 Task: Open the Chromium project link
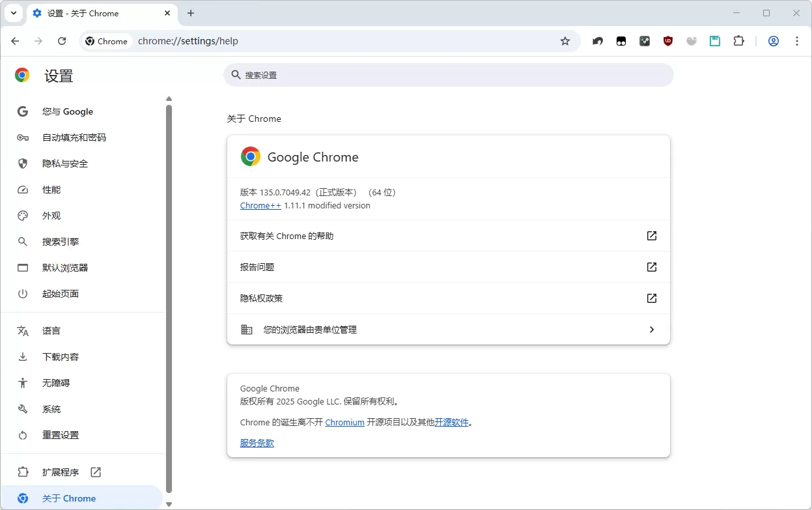[x=344, y=421]
